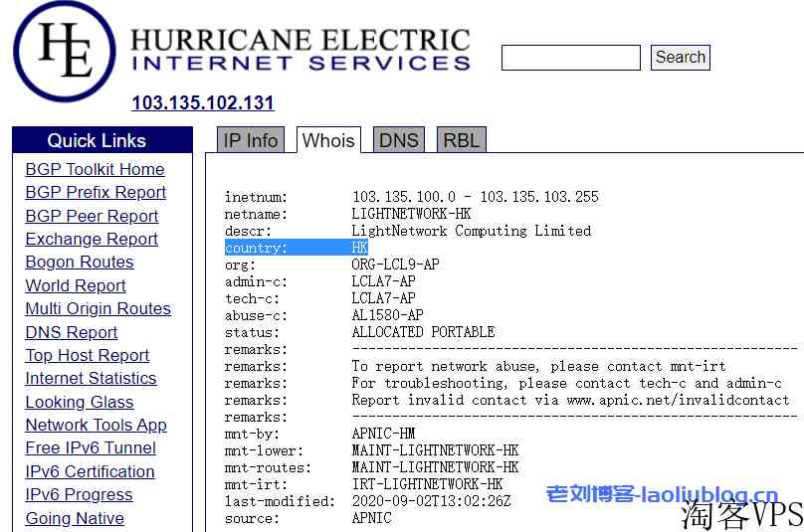Click the search input field

pos(571,58)
